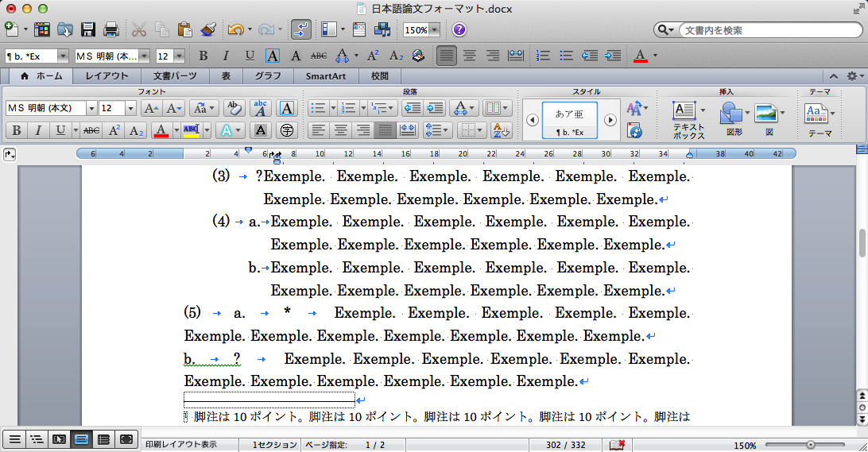Image resolution: width=868 pixels, height=452 pixels.
Task: Open the ribbon font name dropdown
Action: pyautogui.click(x=91, y=109)
